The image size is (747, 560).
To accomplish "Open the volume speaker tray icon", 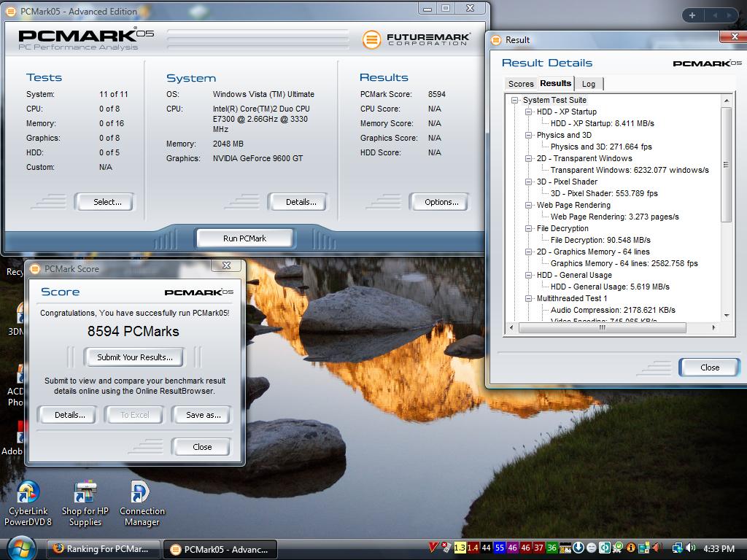I will pos(690,548).
